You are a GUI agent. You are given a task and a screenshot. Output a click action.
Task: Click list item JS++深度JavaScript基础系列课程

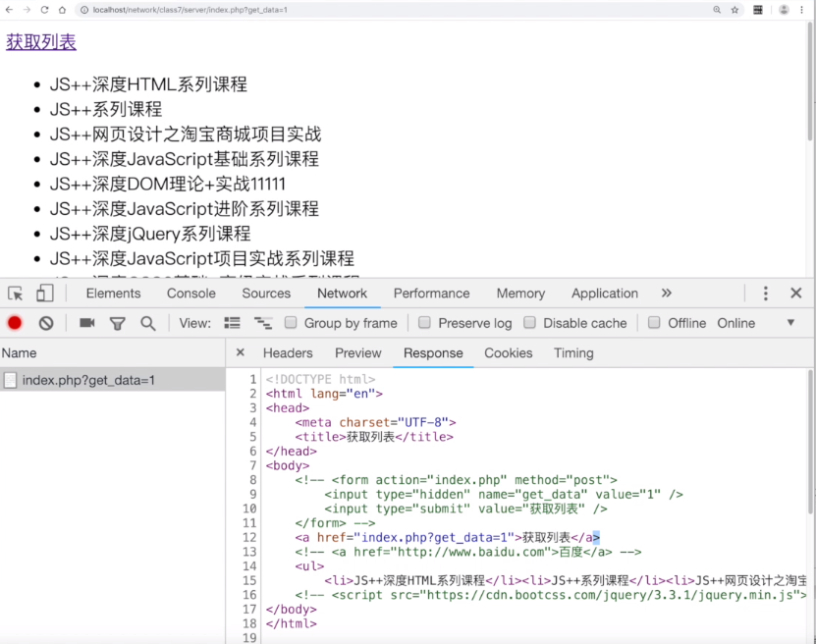pos(185,159)
